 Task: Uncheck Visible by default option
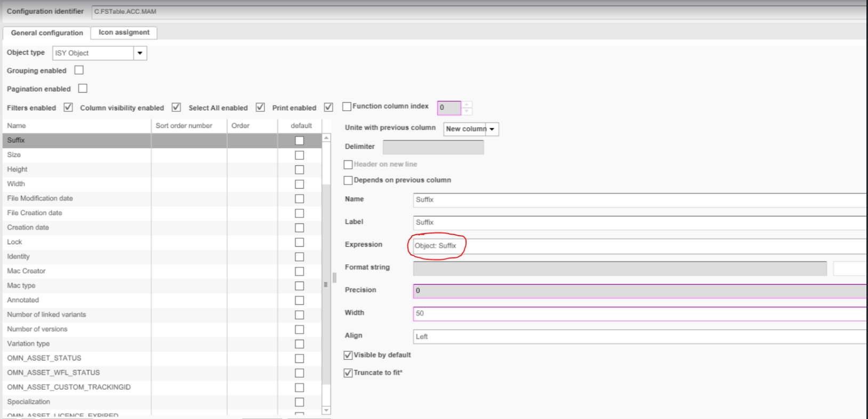click(348, 355)
